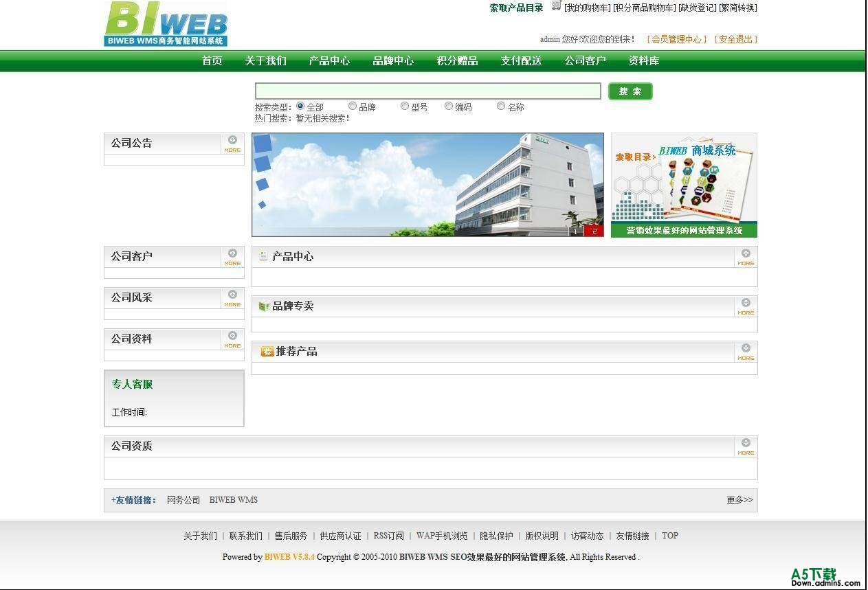Click the search text input field
This screenshot has height=590, width=868.
[x=428, y=91]
